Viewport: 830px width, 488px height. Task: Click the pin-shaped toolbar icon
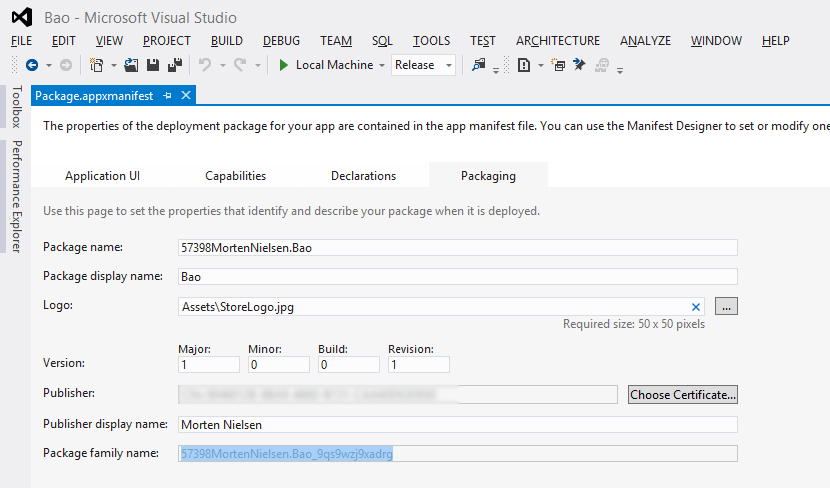[580, 65]
